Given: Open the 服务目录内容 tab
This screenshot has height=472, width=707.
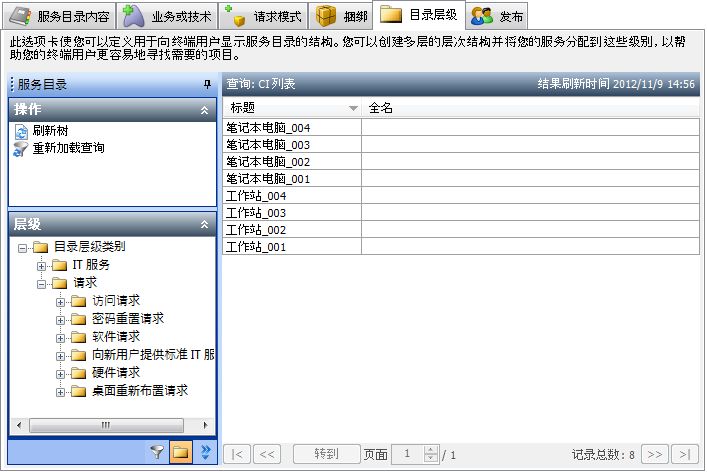Looking at the screenshot, I should [x=60, y=16].
